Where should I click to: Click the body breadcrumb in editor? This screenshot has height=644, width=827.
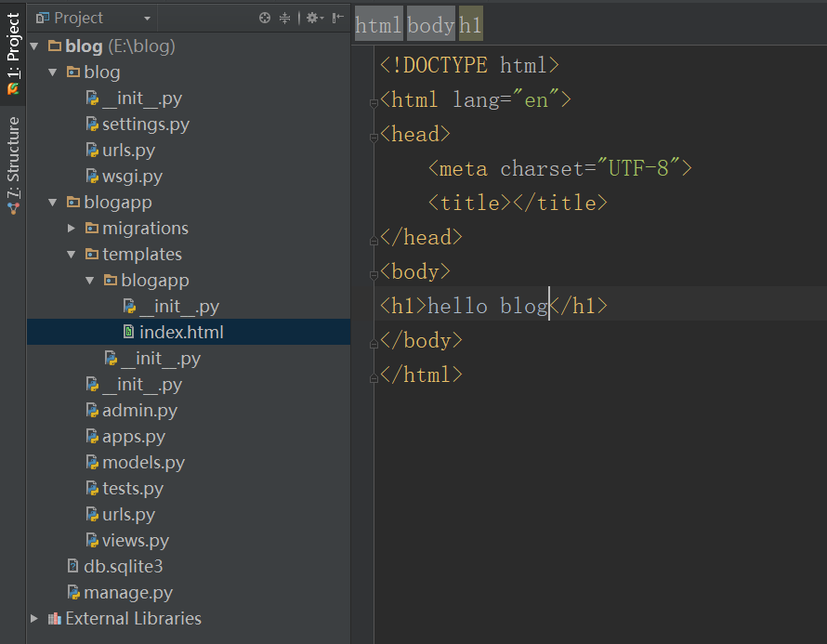pos(431,24)
